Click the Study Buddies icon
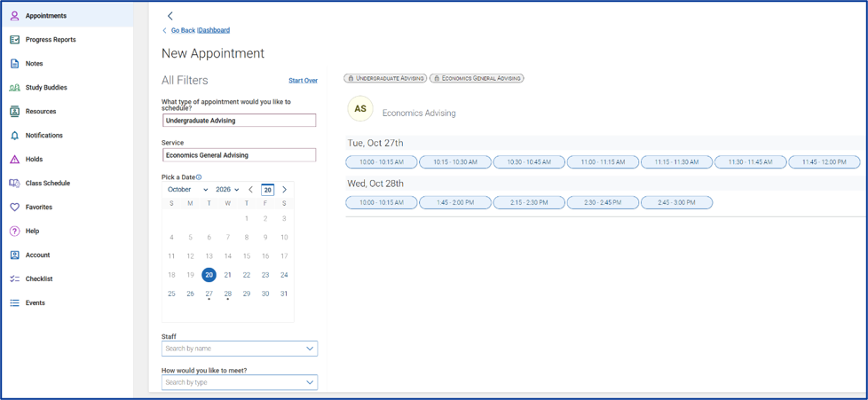The width and height of the screenshot is (868, 400). tap(15, 88)
